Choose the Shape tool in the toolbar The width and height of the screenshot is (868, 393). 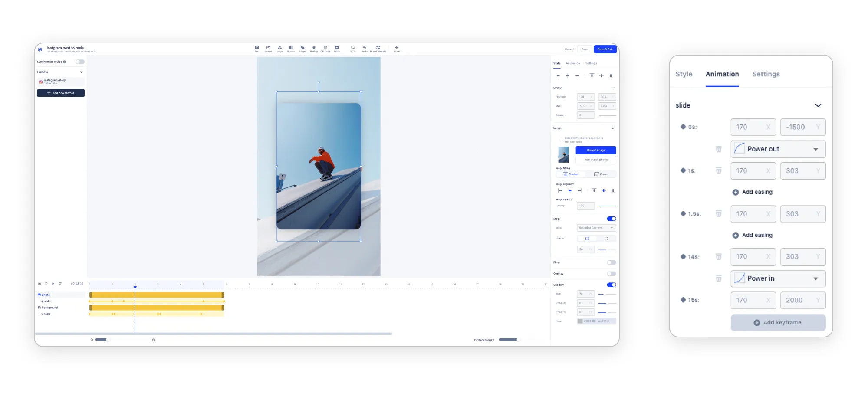click(302, 49)
